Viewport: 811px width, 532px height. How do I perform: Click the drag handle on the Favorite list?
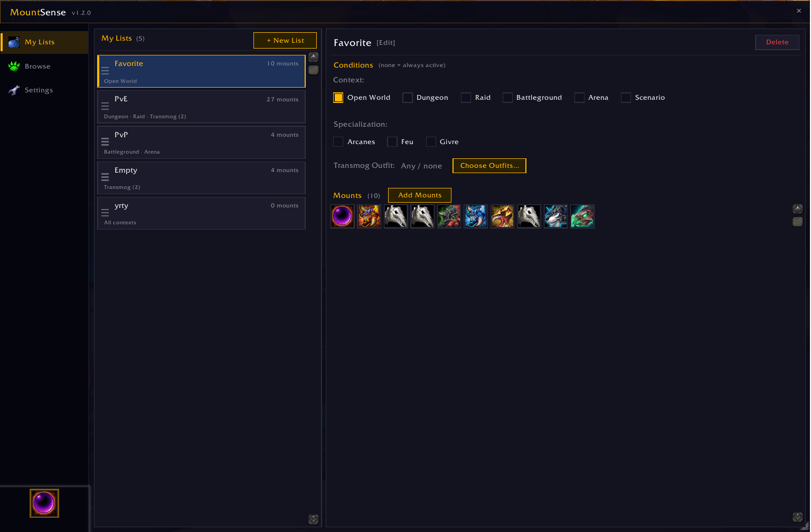coord(105,71)
